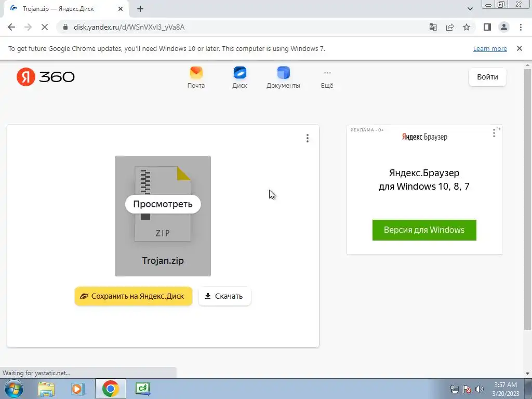
Task: Click Сохранить на Яндекс.Диск button
Action: [134, 296]
